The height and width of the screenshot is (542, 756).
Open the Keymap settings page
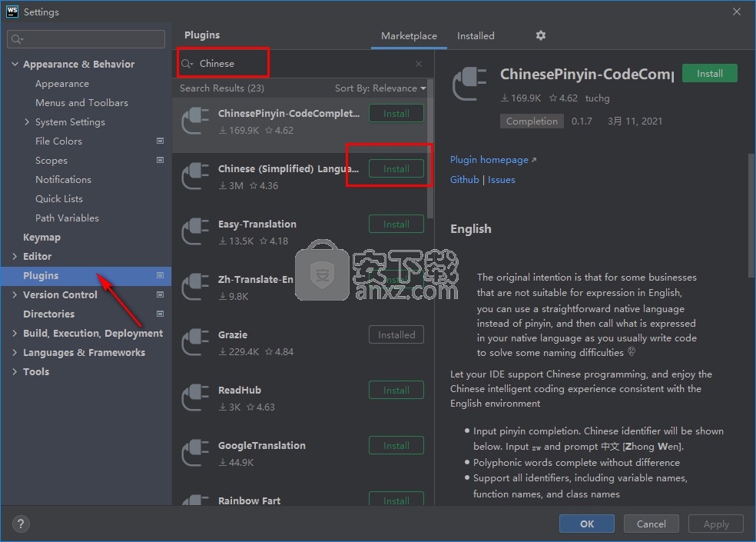[x=42, y=237]
